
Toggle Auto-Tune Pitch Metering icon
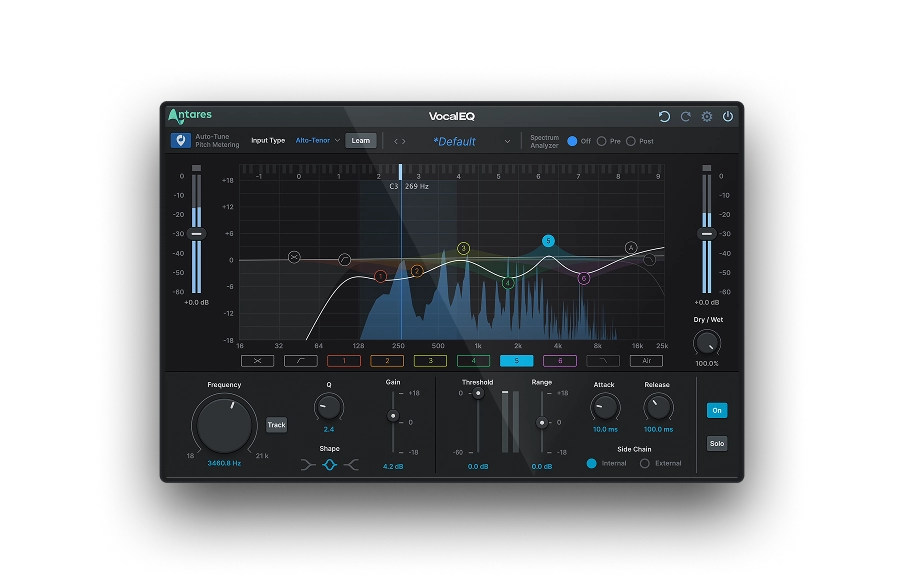180,141
